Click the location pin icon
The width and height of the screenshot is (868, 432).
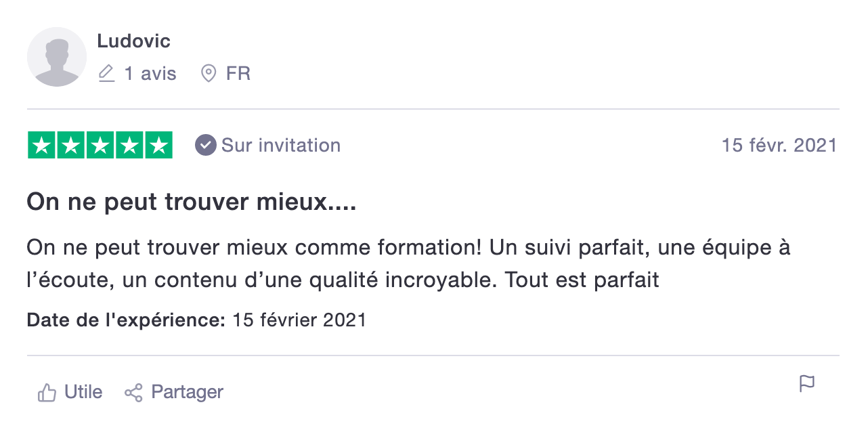209,73
